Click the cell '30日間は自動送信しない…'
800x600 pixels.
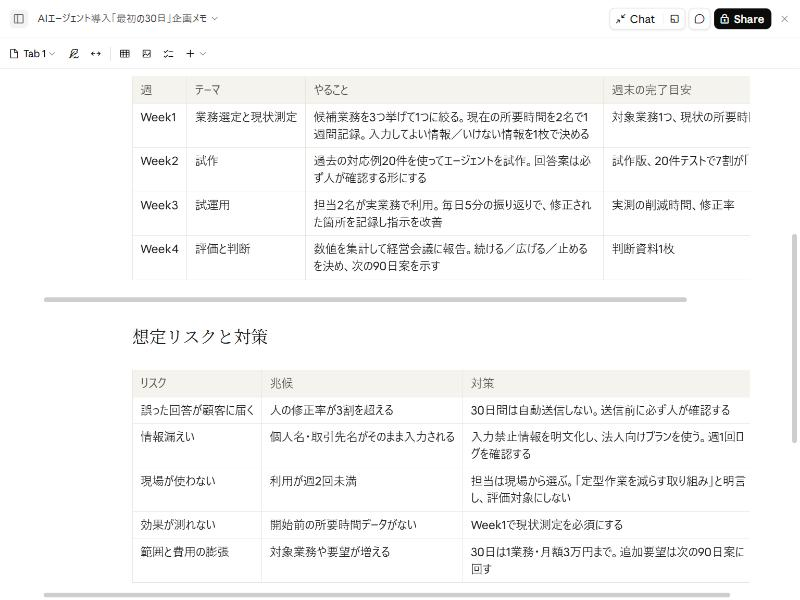[606, 410]
